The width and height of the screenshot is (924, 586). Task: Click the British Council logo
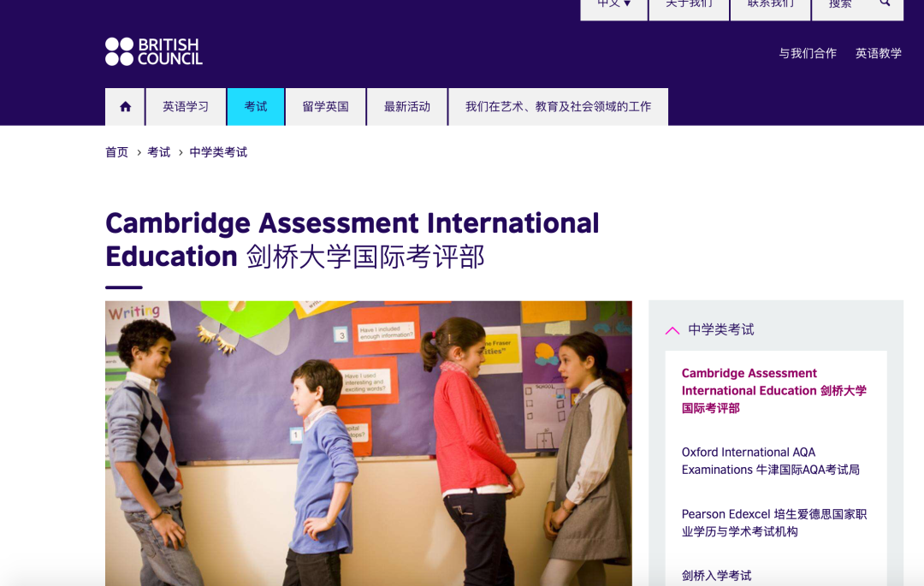point(154,51)
